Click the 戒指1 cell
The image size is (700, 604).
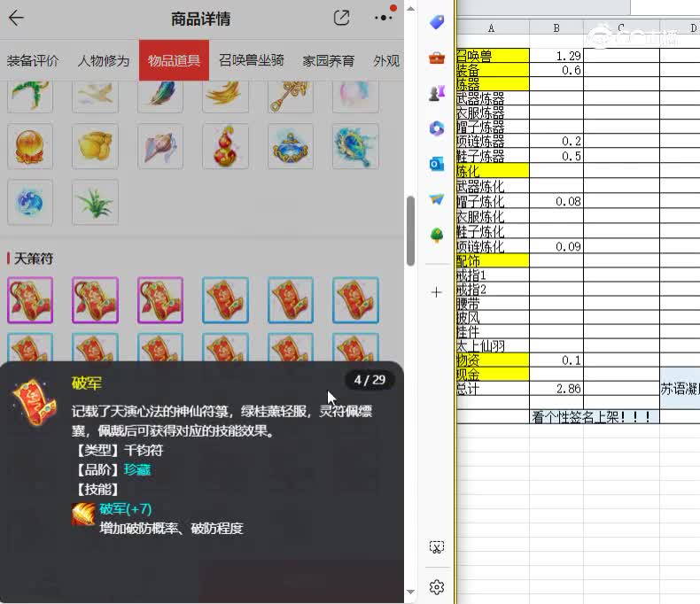click(493, 275)
